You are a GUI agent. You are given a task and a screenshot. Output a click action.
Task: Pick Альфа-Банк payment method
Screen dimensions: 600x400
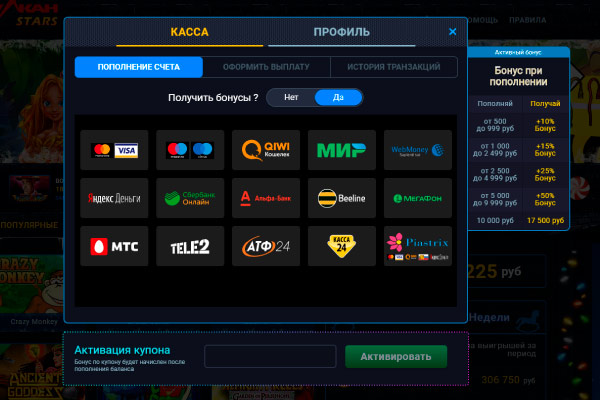tap(265, 198)
